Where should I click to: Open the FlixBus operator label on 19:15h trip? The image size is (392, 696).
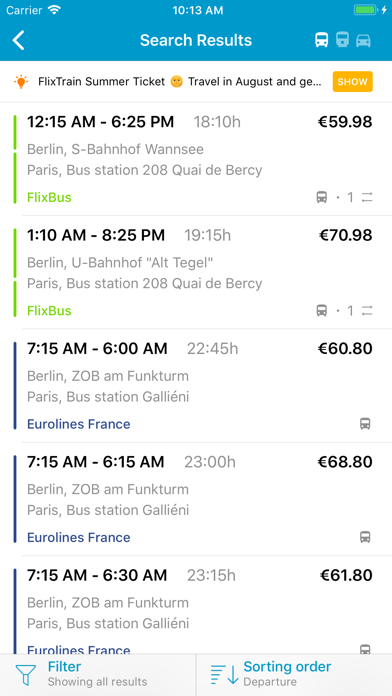point(49,311)
